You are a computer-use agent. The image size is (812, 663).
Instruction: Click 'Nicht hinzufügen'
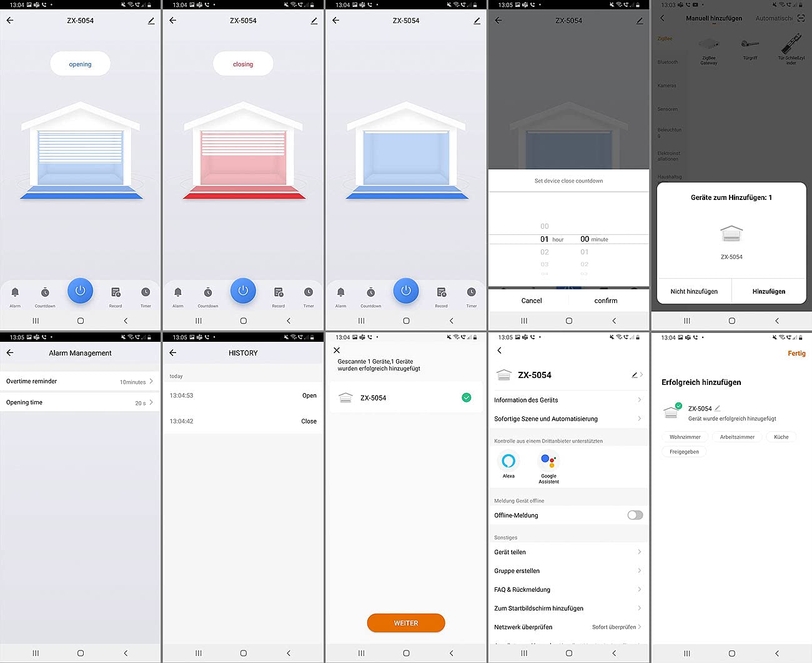pos(694,292)
